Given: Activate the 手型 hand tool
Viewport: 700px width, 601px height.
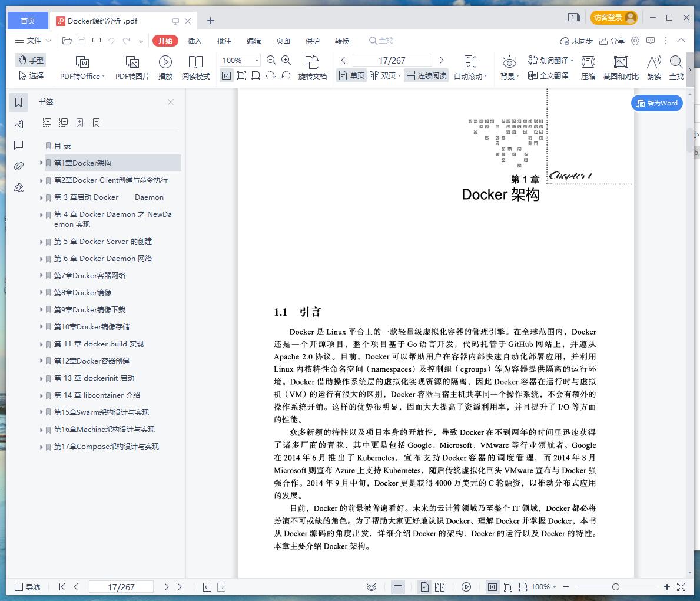Looking at the screenshot, I should 31,60.
